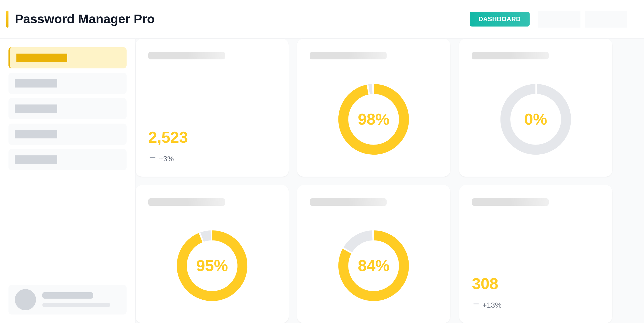Viewport: 644px width, 323px height.
Task: Open the last gray sidebar menu item
Action: click(68, 160)
